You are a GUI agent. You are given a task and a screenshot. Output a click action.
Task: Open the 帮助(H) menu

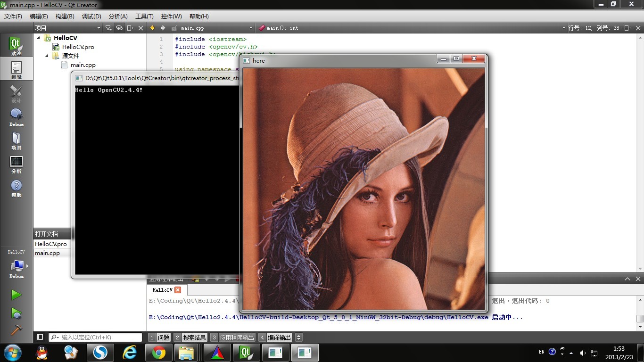tap(199, 16)
